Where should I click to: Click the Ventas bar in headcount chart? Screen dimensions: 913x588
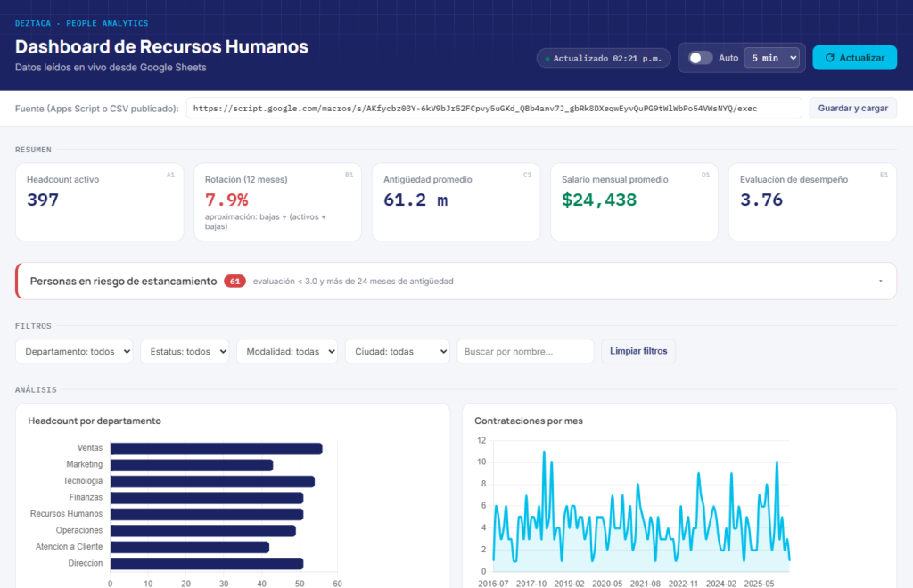pyautogui.click(x=216, y=448)
